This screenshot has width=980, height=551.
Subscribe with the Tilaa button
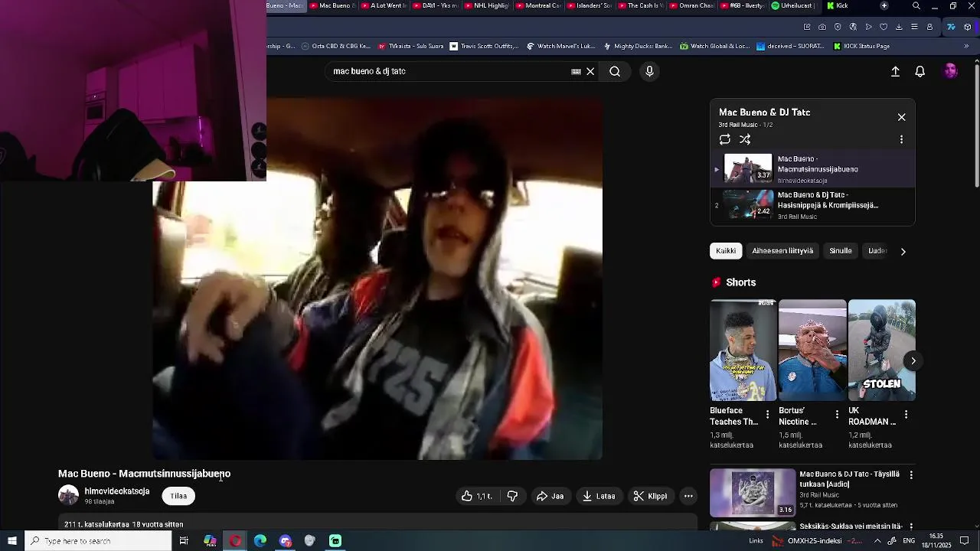(x=178, y=496)
